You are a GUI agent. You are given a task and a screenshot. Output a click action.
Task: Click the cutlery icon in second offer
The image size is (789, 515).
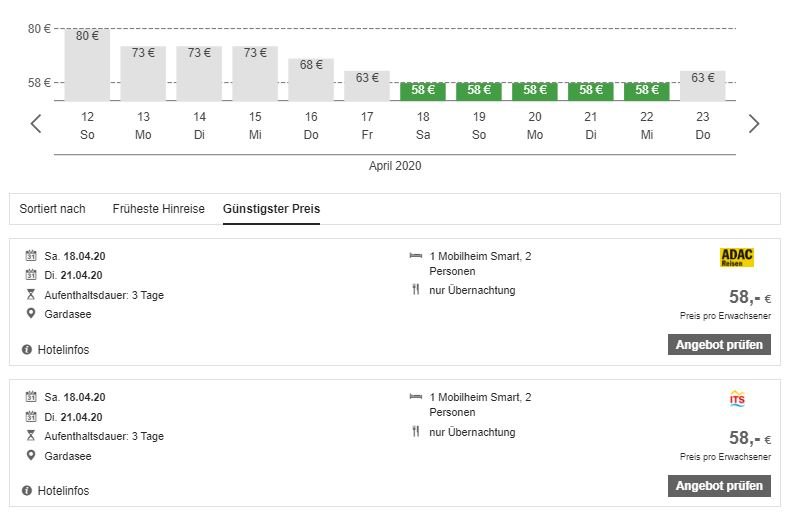[x=416, y=432]
